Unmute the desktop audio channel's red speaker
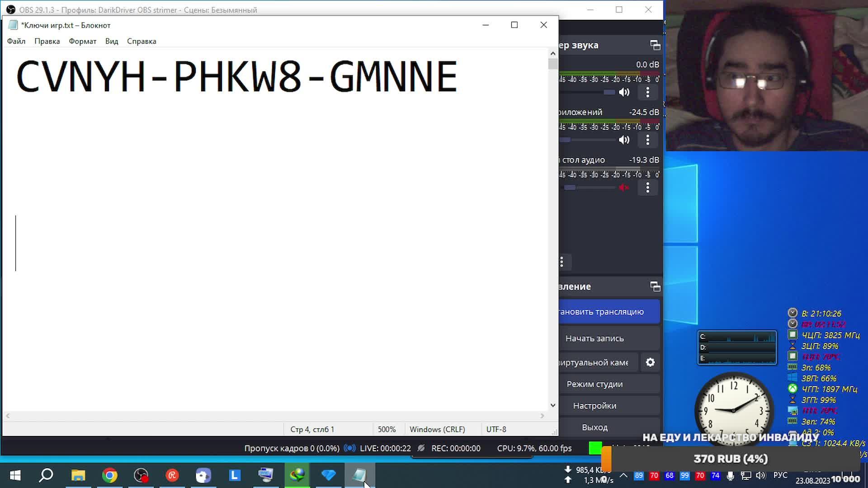Image resolution: width=868 pixels, height=488 pixels. click(x=624, y=187)
